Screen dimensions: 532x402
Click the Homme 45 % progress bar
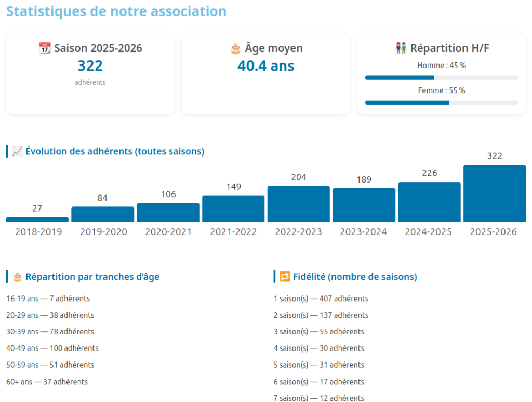coord(441,77)
